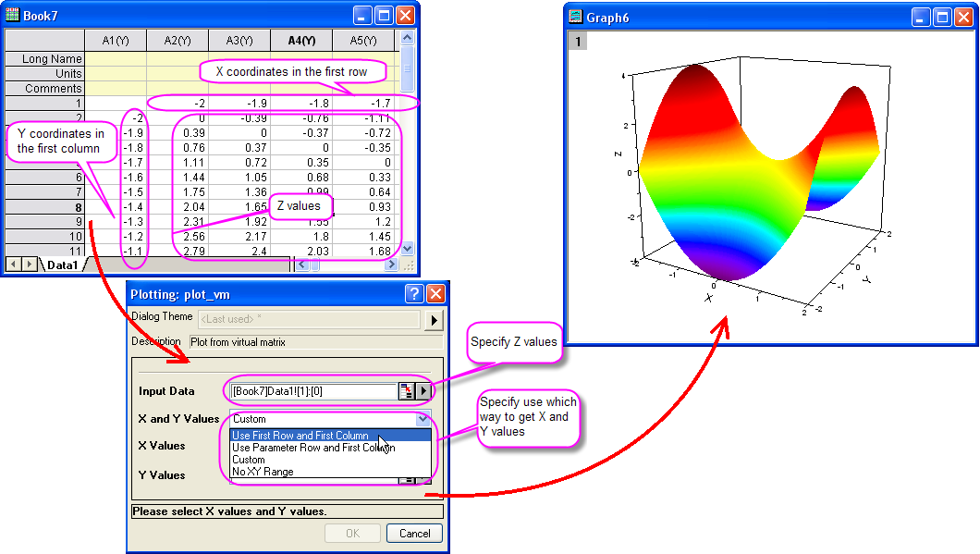This screenshot has width=980, height=554.
Task: Open the Input Data arrow flyout menu
Action: [x=423, y=391]
